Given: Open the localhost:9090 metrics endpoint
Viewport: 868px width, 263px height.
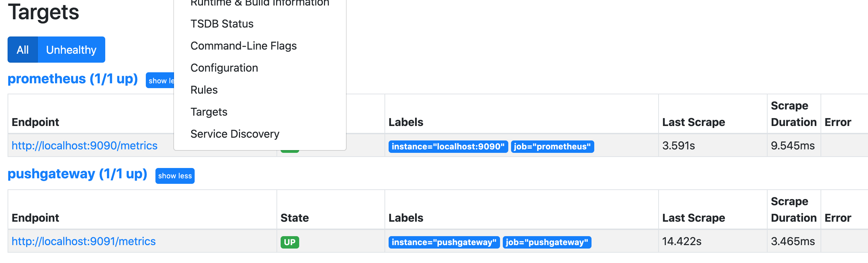Looking at the screenshot, I should [85, 146].
